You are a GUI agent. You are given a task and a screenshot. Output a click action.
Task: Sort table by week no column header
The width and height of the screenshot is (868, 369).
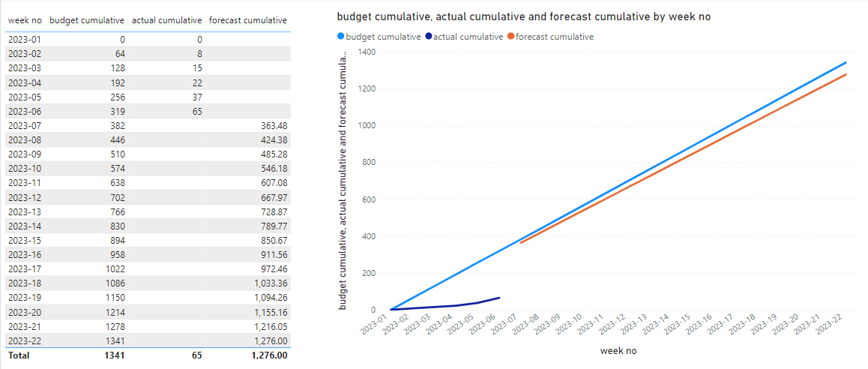coord(25,20)
